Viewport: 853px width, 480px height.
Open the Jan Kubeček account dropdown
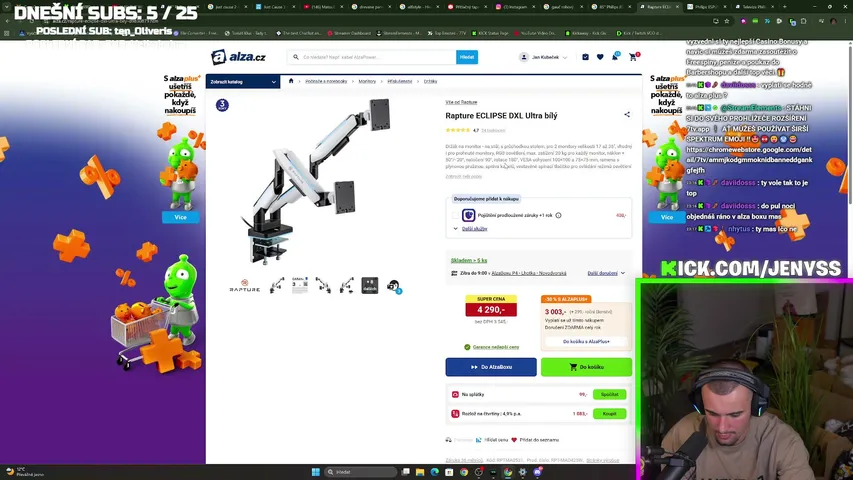(x=543, y=57)
